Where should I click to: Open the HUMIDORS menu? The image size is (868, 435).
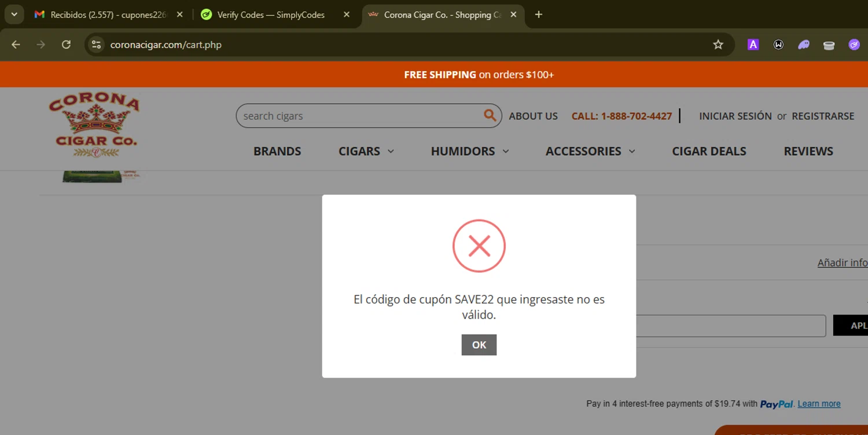pyautogui.click(x=463, y=151)
